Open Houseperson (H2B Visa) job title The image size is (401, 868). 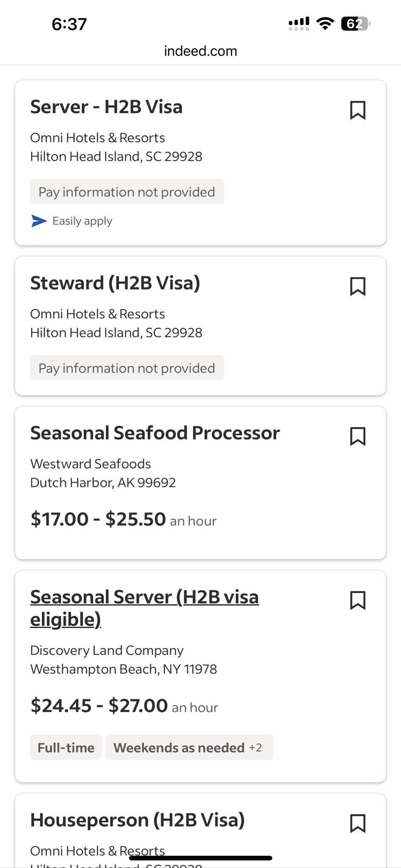(138, 820)
